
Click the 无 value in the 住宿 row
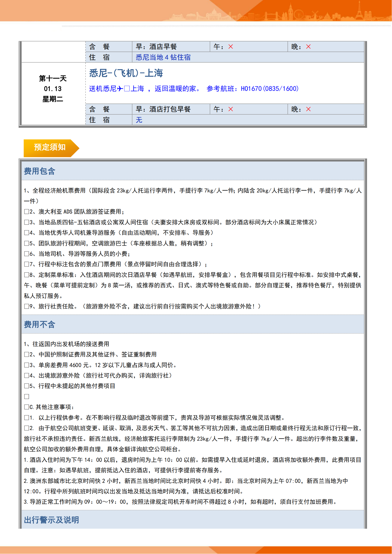pos(139,120)
